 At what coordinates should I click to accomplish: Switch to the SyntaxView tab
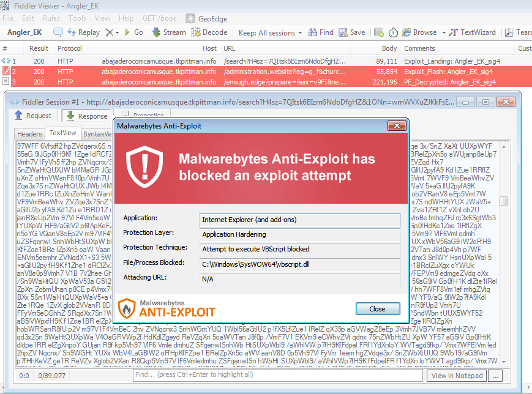98,133
